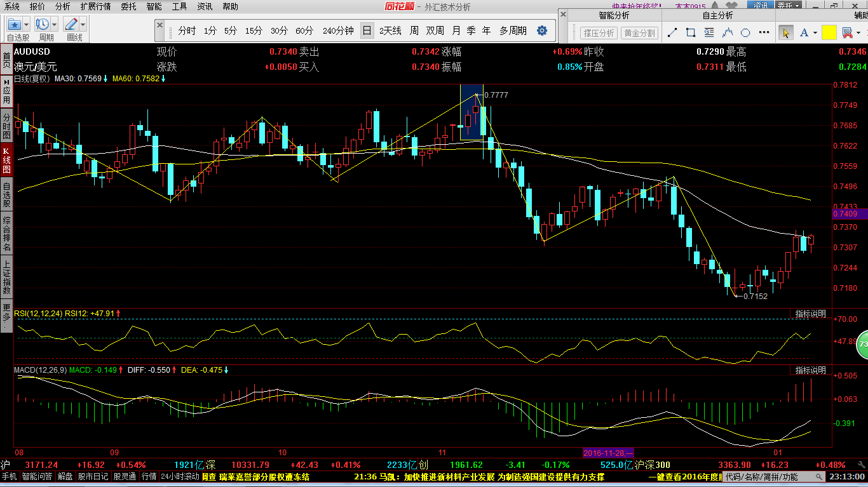
Task: Select the line segment drawing tool
Action: pyautogui.click(x=672, y=32)
